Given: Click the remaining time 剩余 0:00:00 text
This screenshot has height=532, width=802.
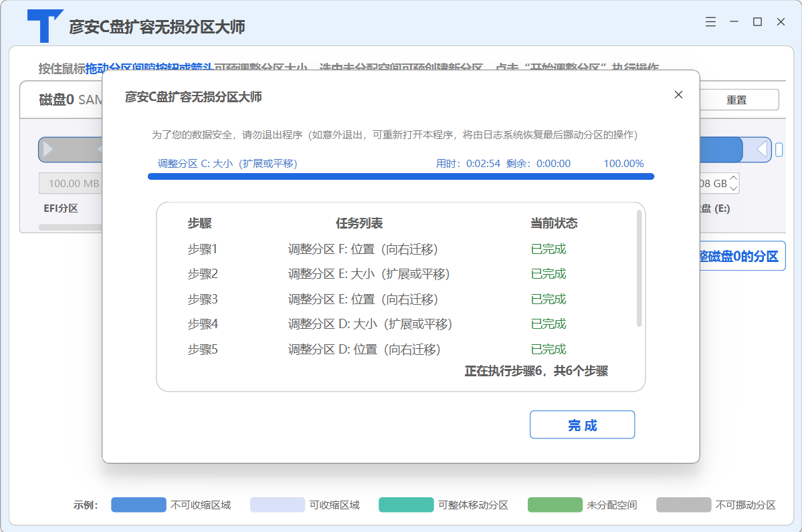Looking at the screenshot, I should [x=538, y=164].
